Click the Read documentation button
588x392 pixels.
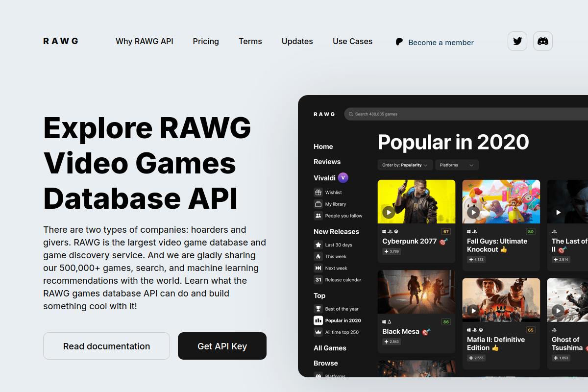(106, 346)
